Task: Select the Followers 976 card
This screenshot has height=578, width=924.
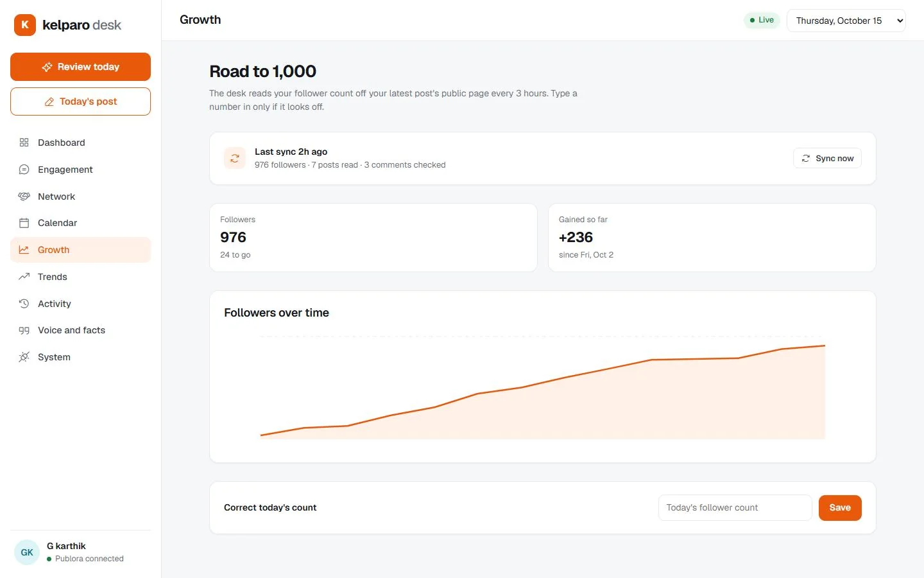Action: tap(373, 238)
